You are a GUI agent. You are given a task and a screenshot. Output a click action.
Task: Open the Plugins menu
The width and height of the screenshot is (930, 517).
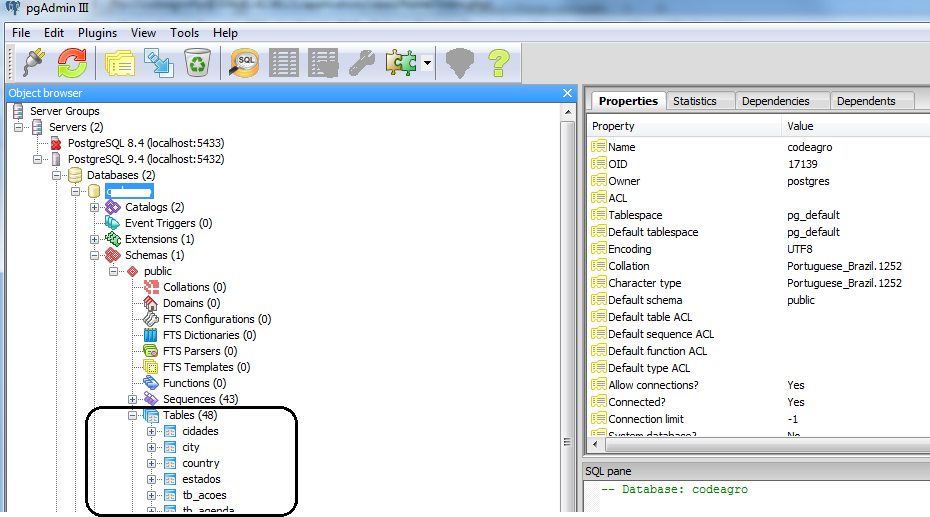(x=97, y=33)
